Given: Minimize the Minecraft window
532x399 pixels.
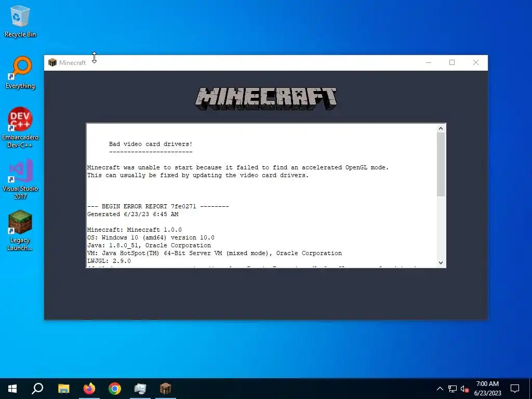Looking at the screenshot, I should [429, 62].
